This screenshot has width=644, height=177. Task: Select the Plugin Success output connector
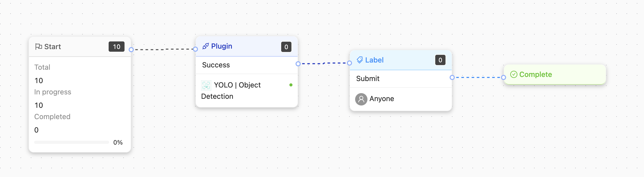tap(298, 64)
